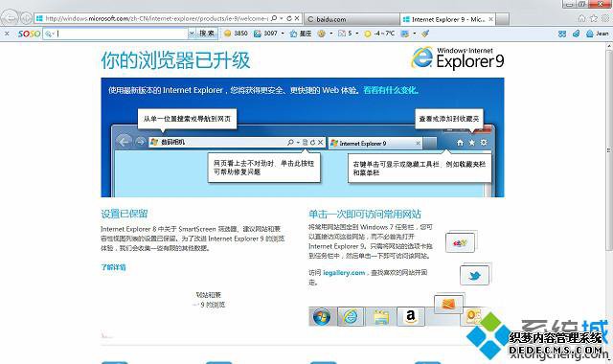Click the brush cleanup icon on toolbar
Viewport: 613px width, 364px height.
425,34
